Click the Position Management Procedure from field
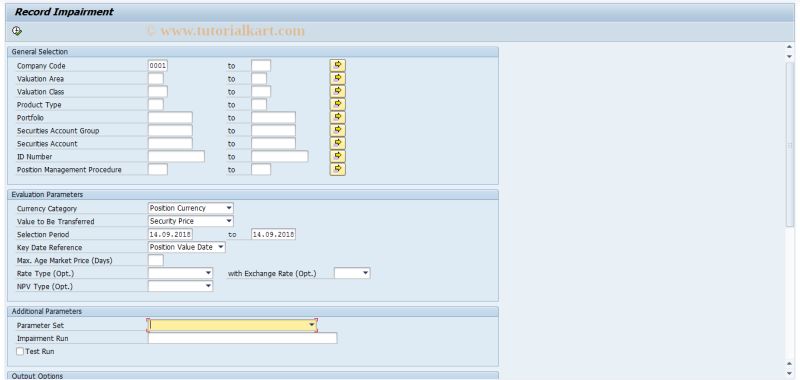 [158, 169]
